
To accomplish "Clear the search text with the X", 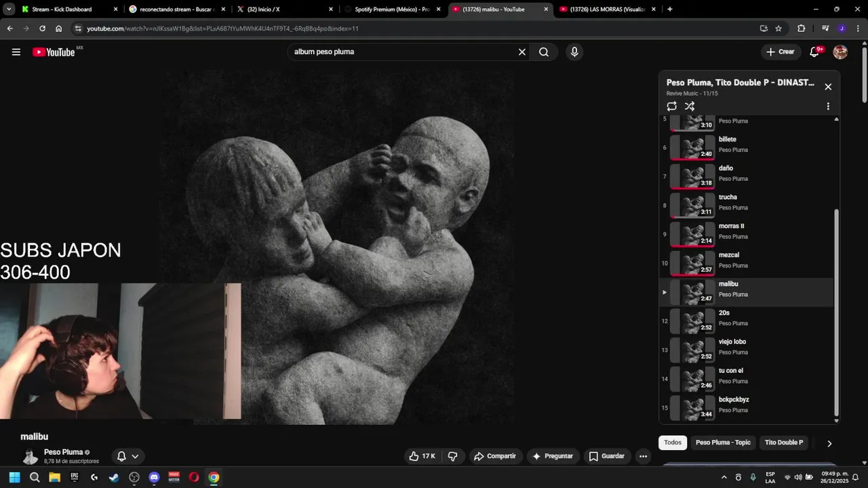I will click(522, 52).
